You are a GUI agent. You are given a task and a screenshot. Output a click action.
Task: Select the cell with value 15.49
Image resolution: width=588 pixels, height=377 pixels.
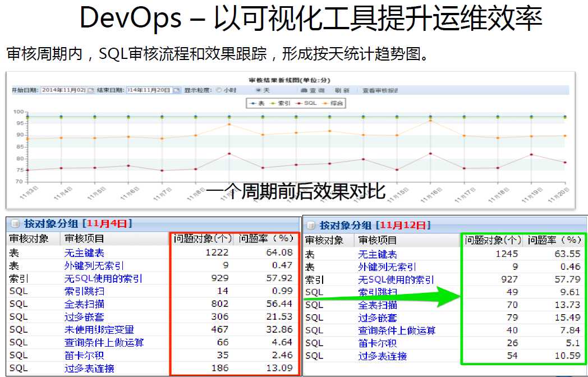point(567,318)
